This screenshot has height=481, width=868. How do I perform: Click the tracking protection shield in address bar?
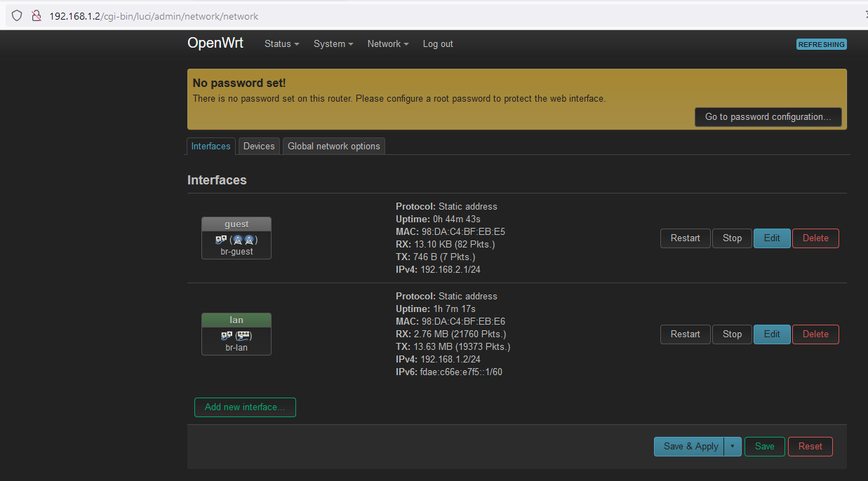tap(16, 15)
